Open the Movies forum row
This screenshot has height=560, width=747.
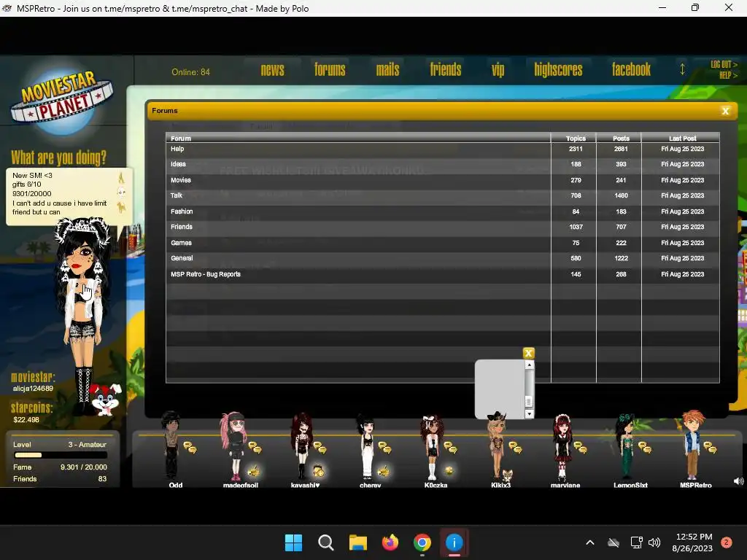click(443, 180)
